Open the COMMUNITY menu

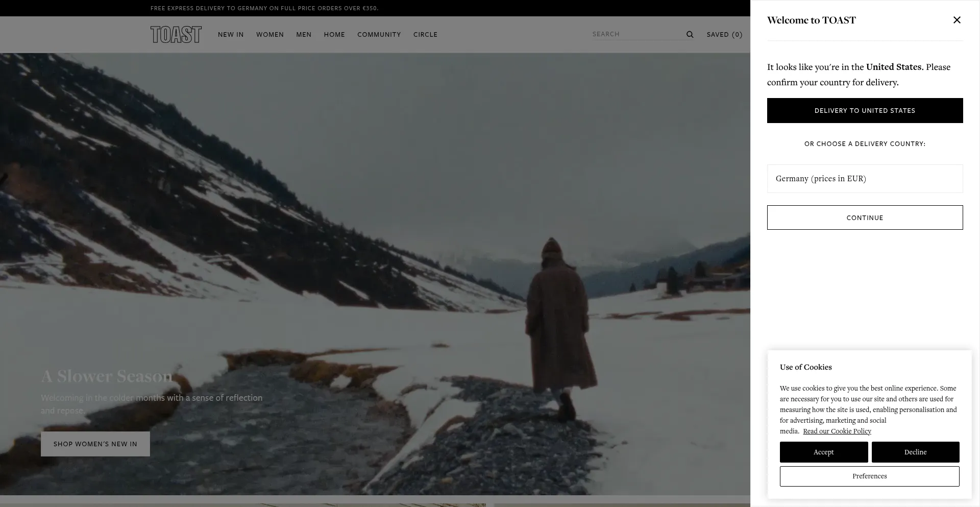(x=379, y=35)
